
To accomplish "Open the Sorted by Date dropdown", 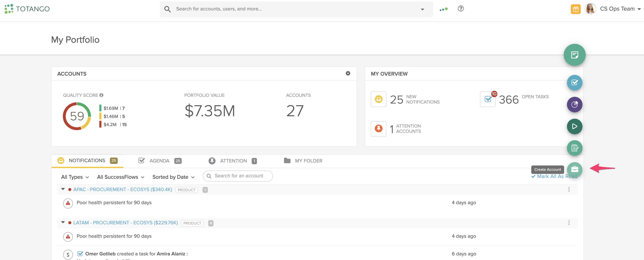I will tap(173, 177).
